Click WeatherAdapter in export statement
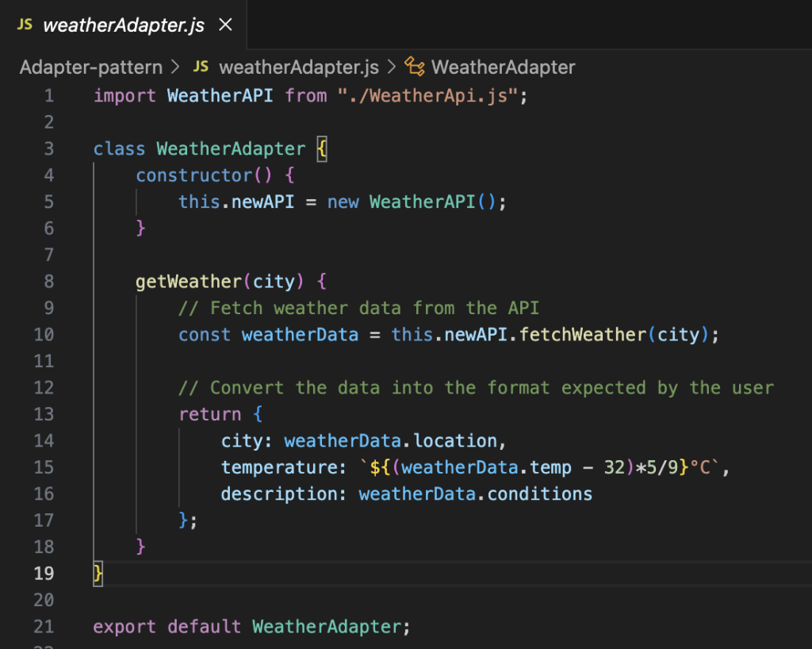This screenshot has height=649, width=812. coord(327,627)
